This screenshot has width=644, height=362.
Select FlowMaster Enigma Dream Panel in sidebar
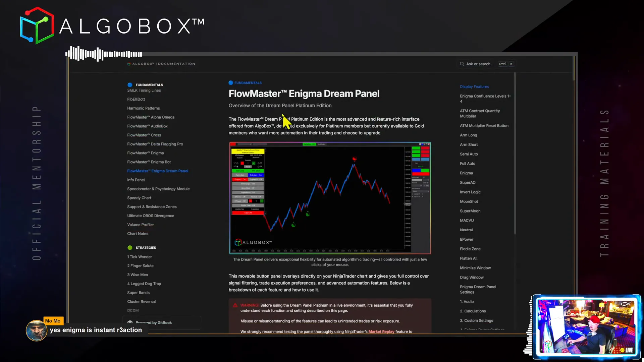pyautogui.click(x=158, y=171)
